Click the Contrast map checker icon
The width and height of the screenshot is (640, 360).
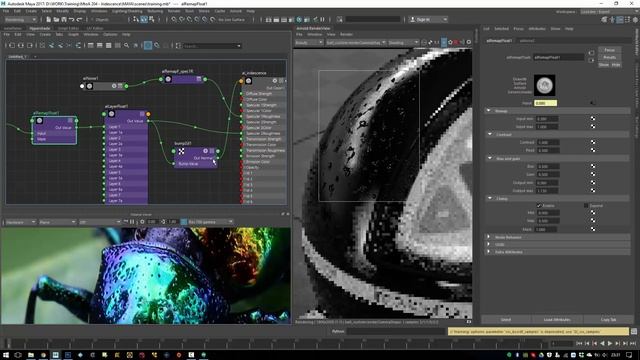click(593, 142)
